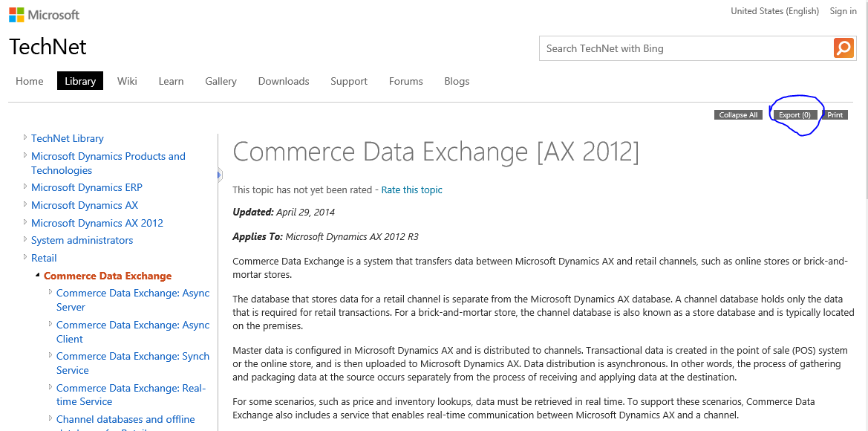Follow the Rate this topic link
The width and height of the screenshot is (868, 431).
pos(411,189)
